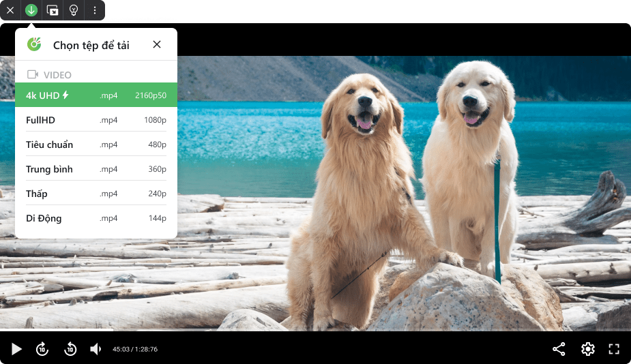Open picture-in-picture popup icon

[53, 10]
